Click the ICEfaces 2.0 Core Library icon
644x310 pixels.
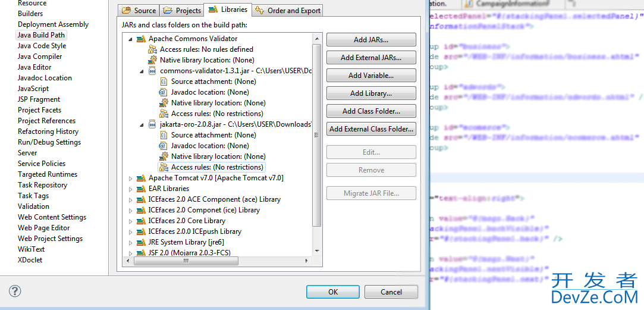(142, 221)
